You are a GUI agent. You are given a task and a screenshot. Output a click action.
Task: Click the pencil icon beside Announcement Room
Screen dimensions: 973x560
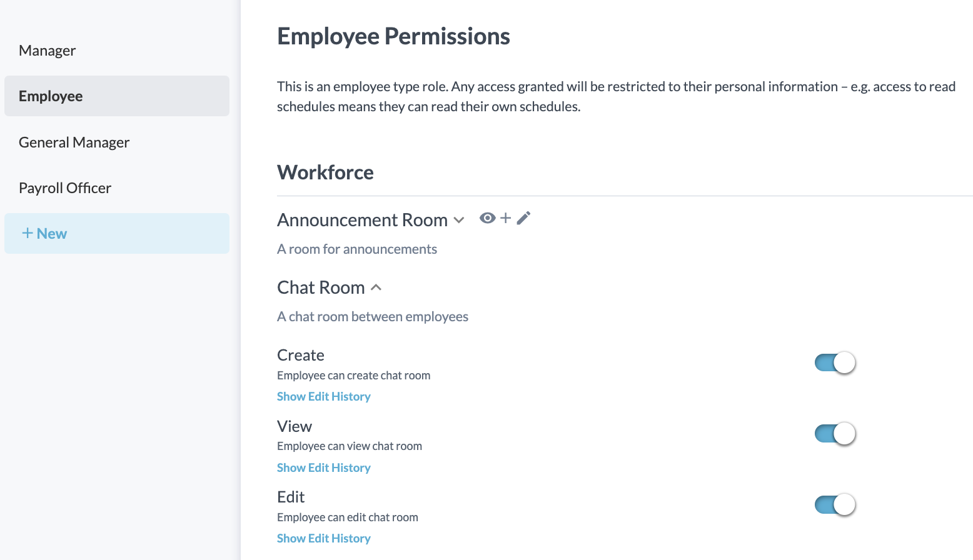[x=523, y=218]
